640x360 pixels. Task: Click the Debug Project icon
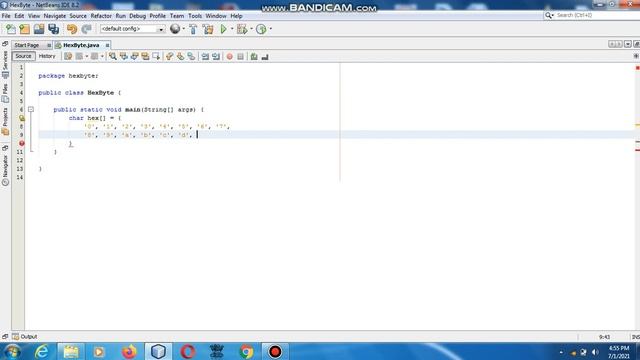242,29
